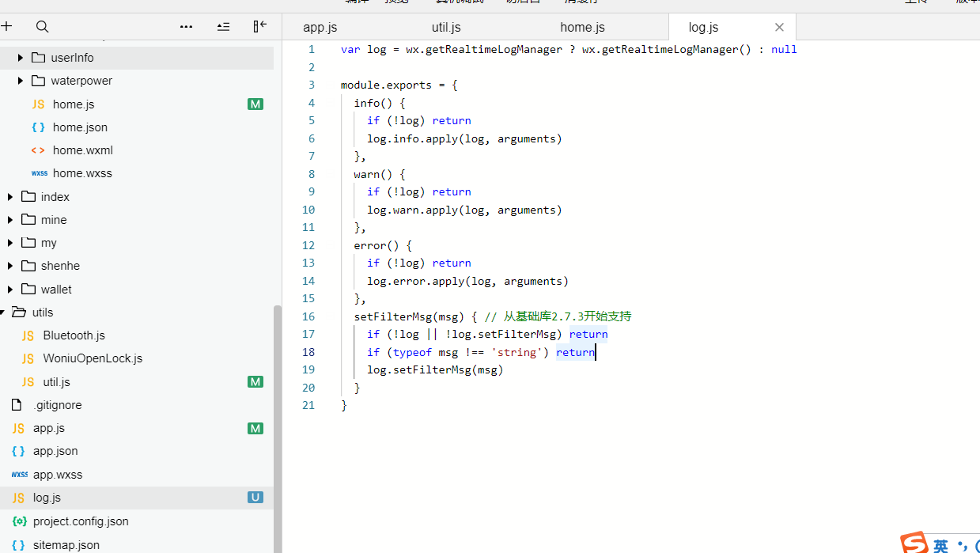This screenshot has width=980, height=553.
Task: Click the angle-bracket icon beside home.wxml
Action: pos(38,150)
